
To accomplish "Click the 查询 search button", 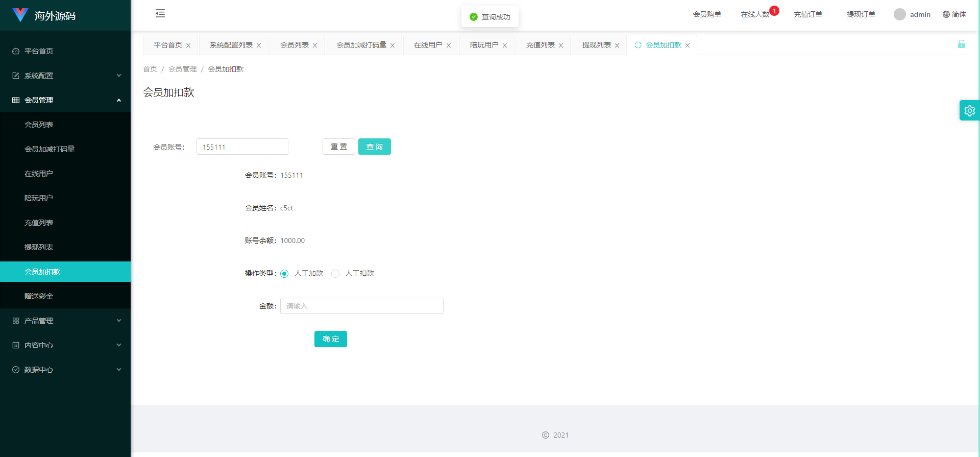I will (x=374, y=147).
